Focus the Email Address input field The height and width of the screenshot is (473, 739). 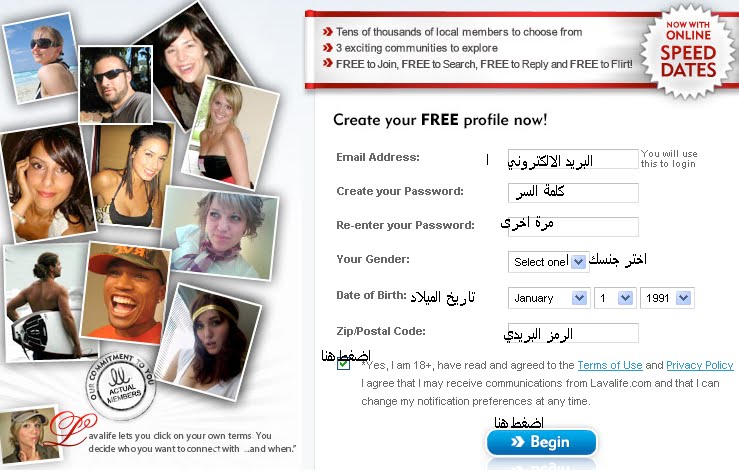pos(573,159)
